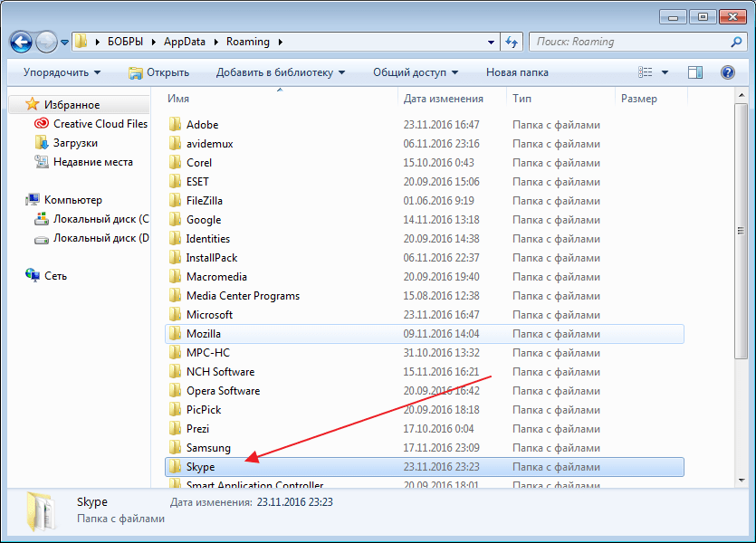Click the change view icon
Image resolution: width=756 pixels, height=543 pixels.
646,72
